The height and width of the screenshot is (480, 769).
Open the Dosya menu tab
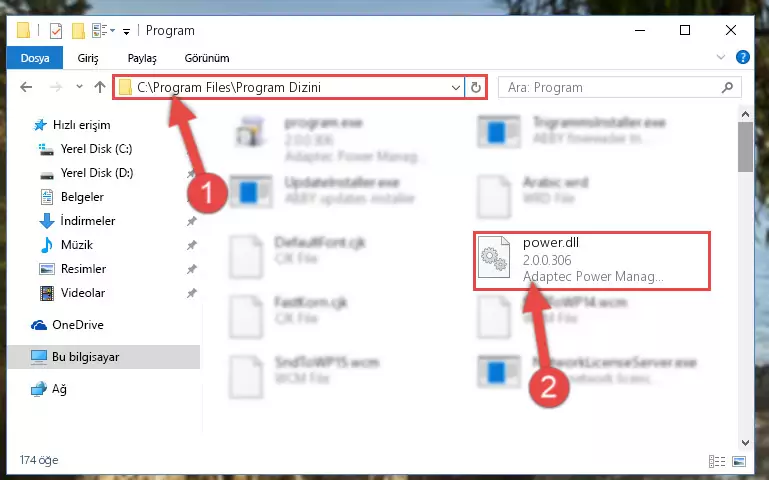[35, 58]
